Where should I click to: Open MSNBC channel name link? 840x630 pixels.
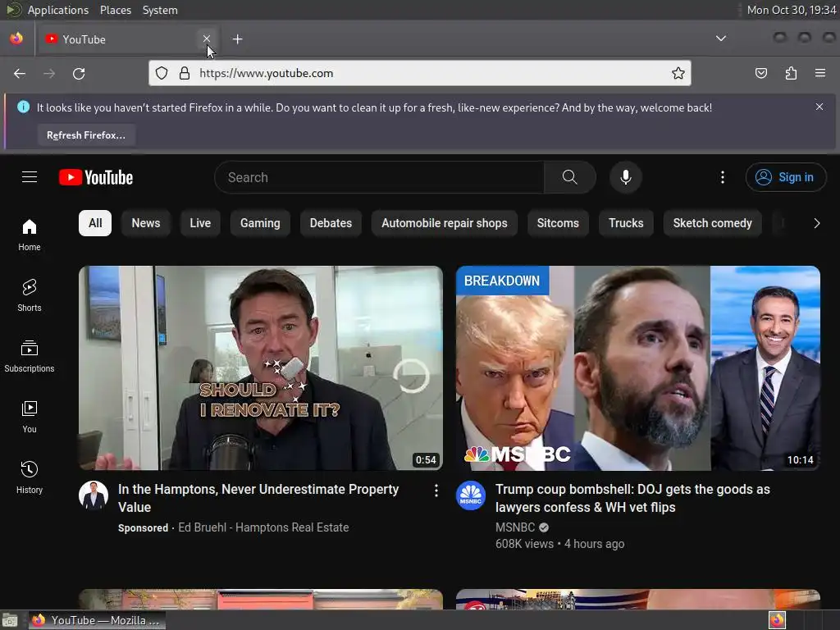click(x=515, y=527)
